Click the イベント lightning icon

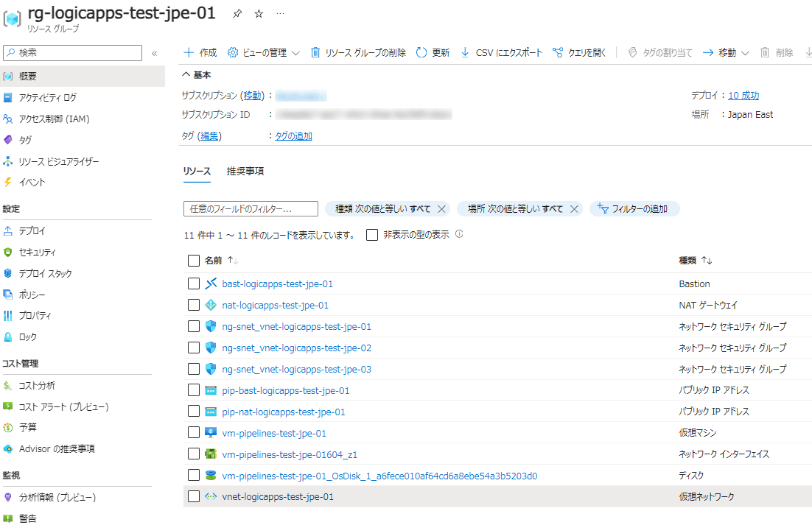[8, 182]
